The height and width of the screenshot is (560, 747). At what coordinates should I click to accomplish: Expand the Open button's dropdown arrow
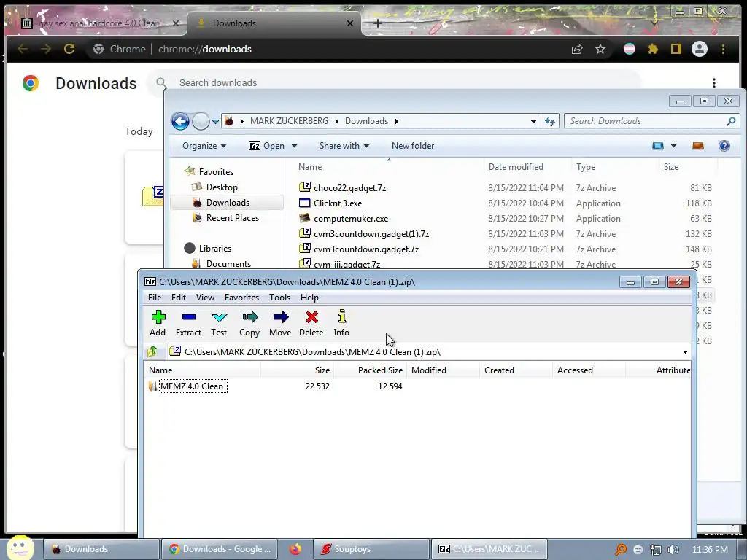(294, 146)
